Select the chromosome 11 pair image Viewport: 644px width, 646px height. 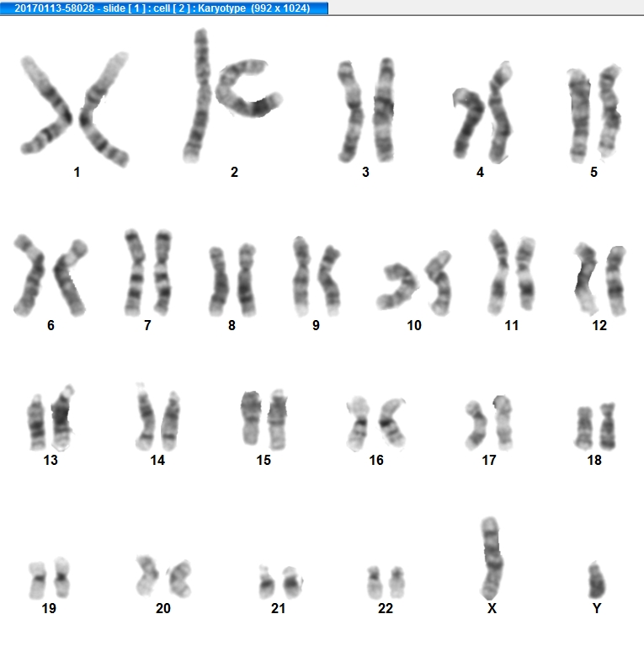[x=512, y=272]
